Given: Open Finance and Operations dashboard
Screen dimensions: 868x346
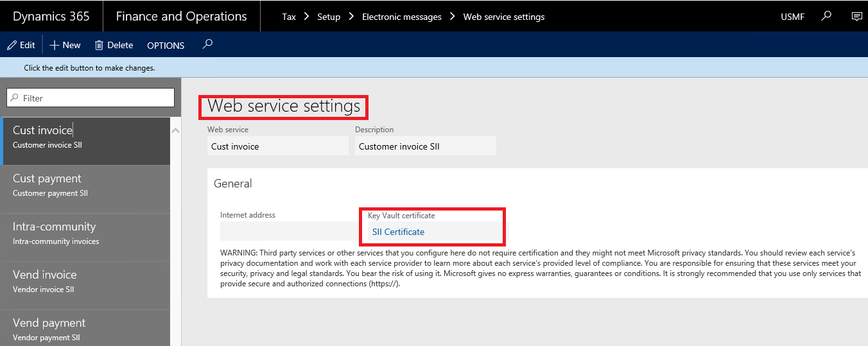Looking at the screenshot, I should [x=182, y=16].
